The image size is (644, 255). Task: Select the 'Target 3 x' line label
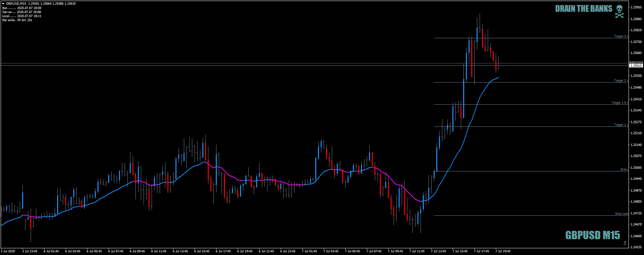(621, 36)
